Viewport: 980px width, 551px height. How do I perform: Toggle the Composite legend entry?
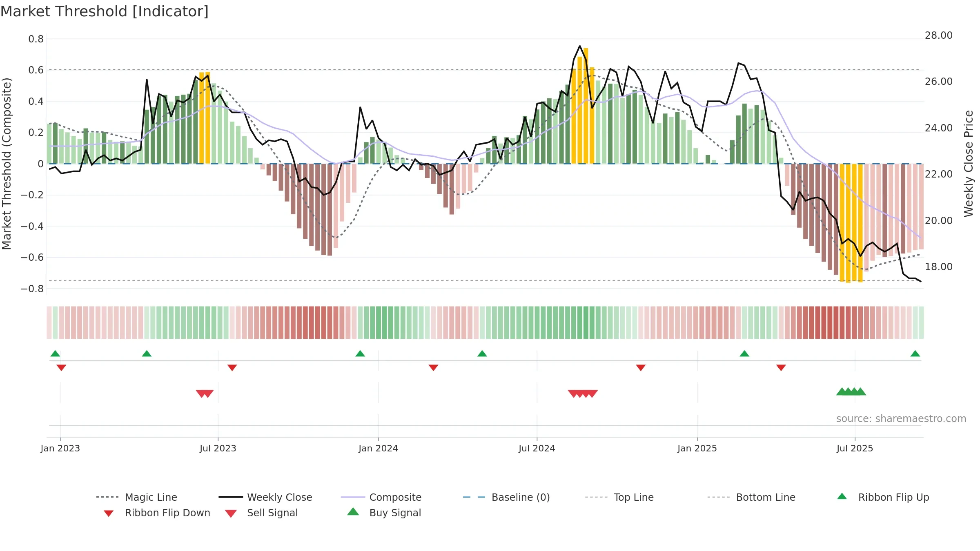point(381,497)
